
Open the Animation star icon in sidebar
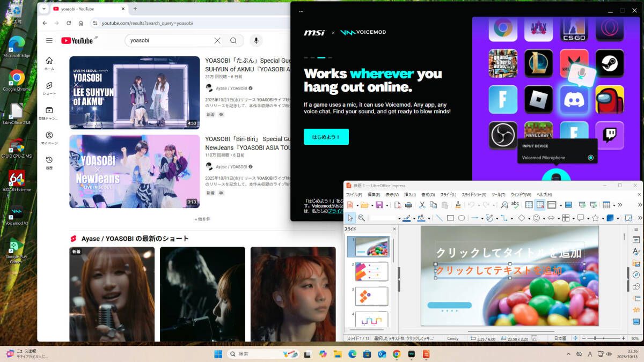click(636, 311)
